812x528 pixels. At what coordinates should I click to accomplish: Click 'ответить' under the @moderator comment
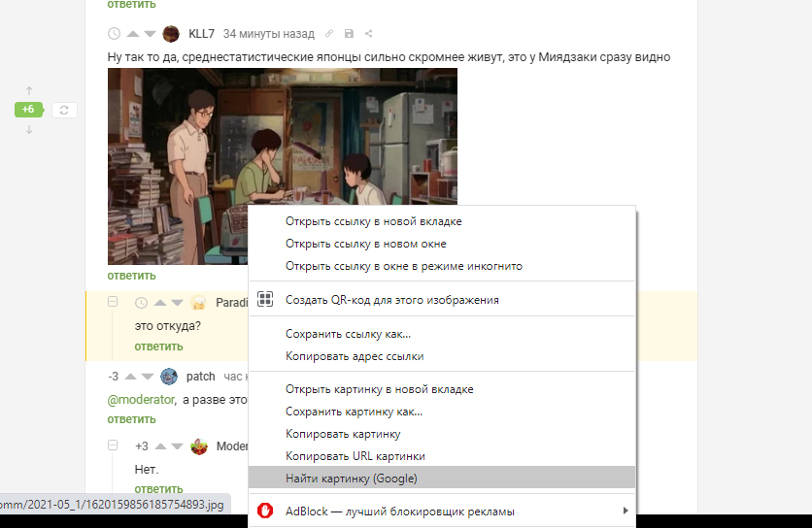click(x=131, y=419)
